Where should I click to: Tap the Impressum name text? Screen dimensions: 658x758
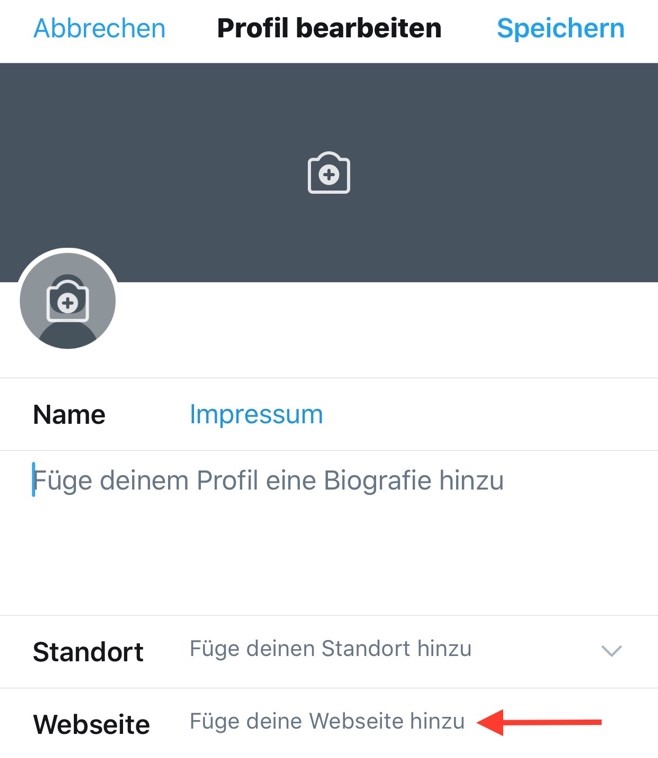(256, 415)
